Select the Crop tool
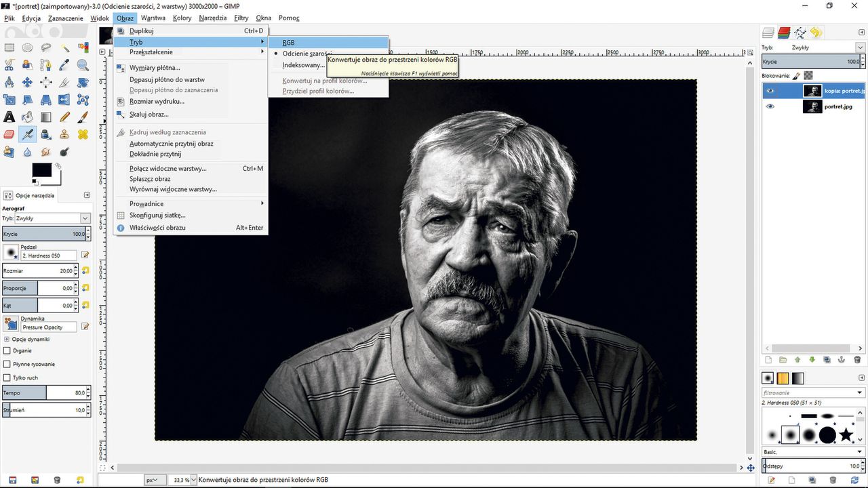The height and width of the screenshot is (488, 868). pyautogui.click(x=64, y=82)
